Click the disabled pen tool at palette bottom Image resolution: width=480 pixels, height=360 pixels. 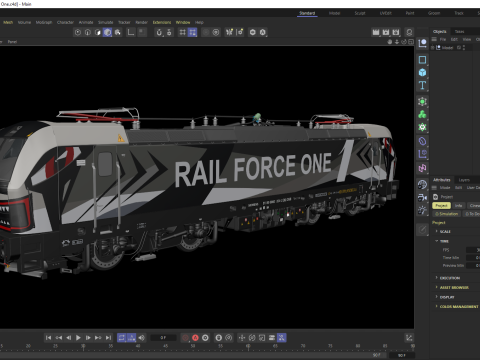click(x=422, y=229)
